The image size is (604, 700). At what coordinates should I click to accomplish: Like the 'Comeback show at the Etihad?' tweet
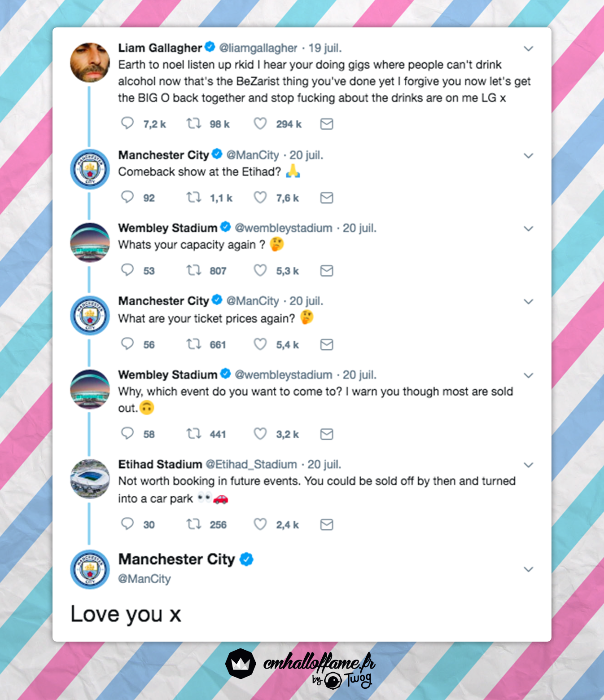click(260, 198)
